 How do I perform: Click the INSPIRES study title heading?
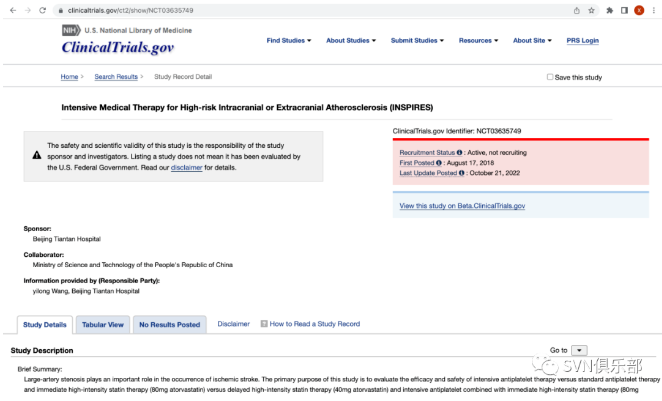pos(247,108)
